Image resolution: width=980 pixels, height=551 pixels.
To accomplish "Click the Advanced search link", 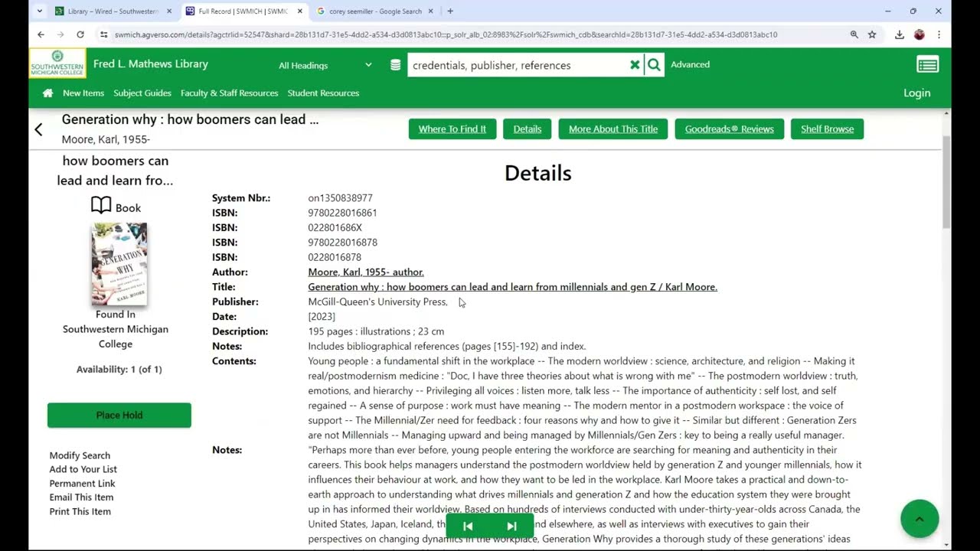I will [690, 65].
